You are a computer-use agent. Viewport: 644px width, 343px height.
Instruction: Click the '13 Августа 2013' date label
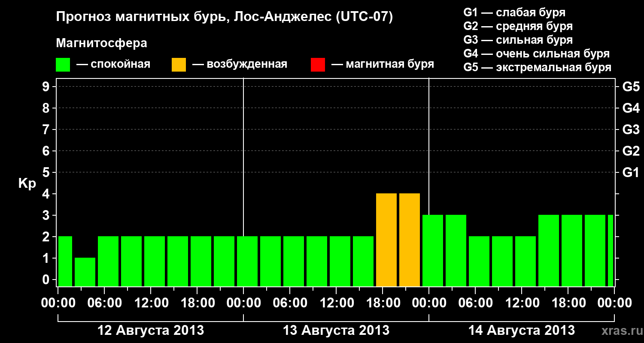pyautogui.click(x=336, y=331)
